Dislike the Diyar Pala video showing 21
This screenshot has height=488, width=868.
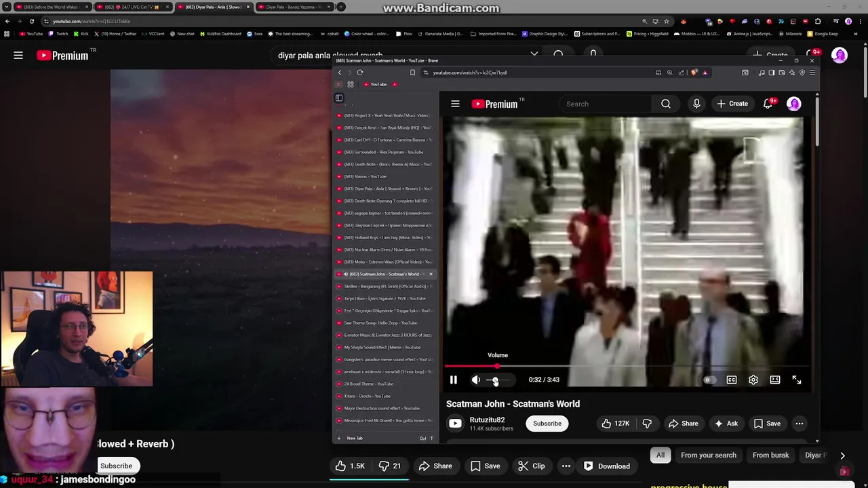click(x=390, y=466)
